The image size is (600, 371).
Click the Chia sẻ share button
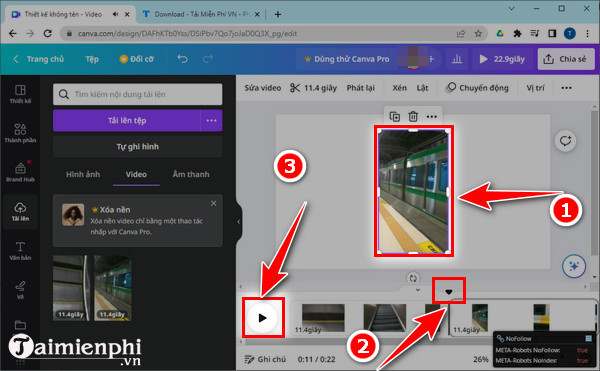pyautogui.click(x=566, y=59)
